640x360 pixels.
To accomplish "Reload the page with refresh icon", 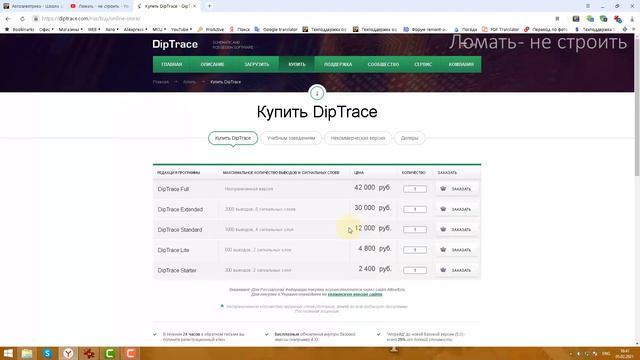I will 22,19.
